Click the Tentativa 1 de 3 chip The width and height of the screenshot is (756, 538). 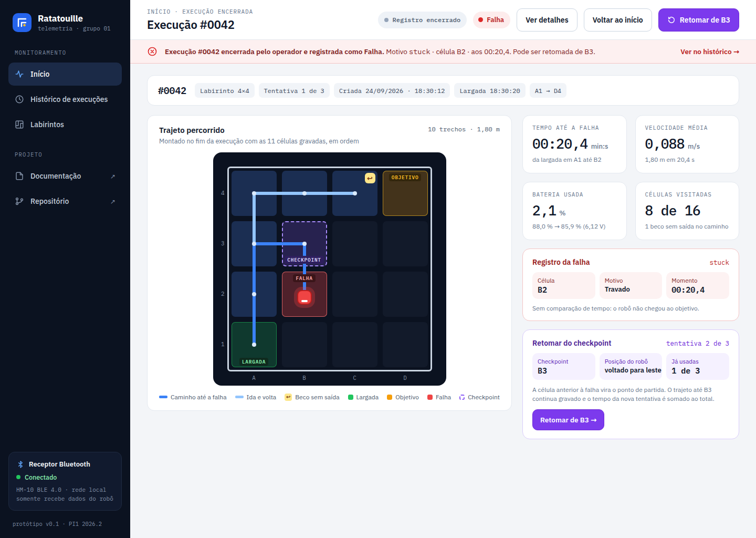[294, 90]
